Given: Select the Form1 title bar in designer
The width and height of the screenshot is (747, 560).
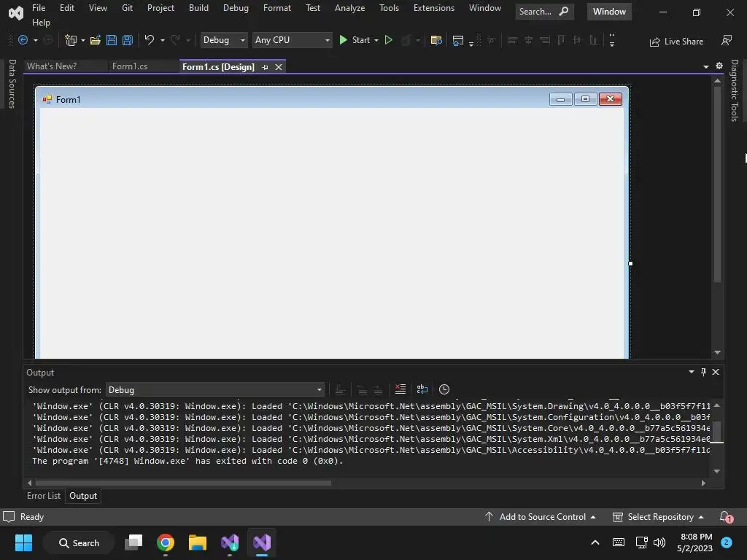Looking at the screenshot, I should (332, 99).
